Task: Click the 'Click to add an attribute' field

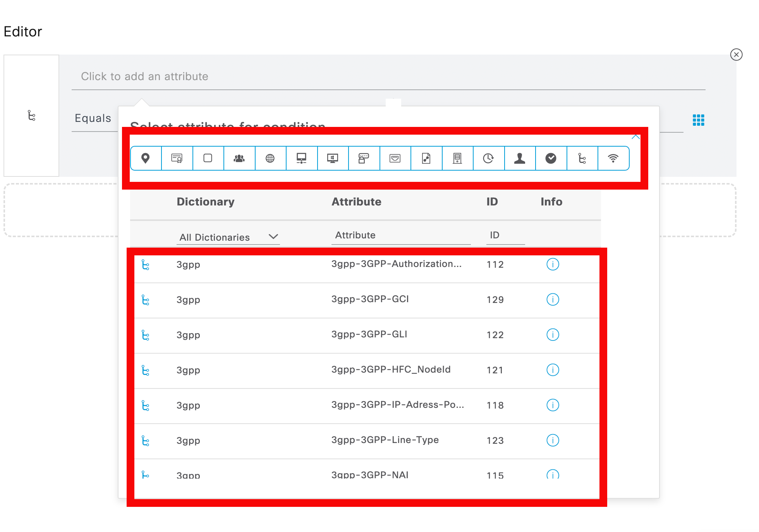Action: click(x=388, y=77)
